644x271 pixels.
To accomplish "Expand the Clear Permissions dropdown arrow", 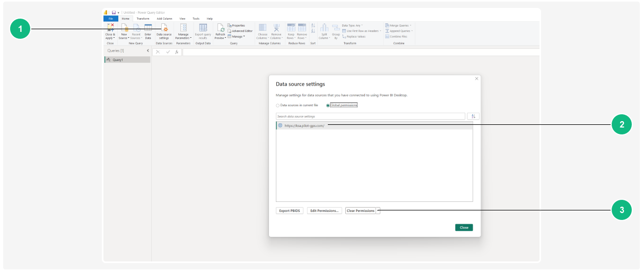I will [x=378, y=211].
